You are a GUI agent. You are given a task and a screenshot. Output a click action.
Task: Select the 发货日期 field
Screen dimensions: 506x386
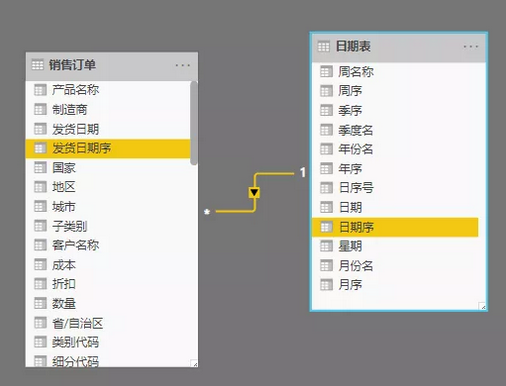[x=108, y=129]
